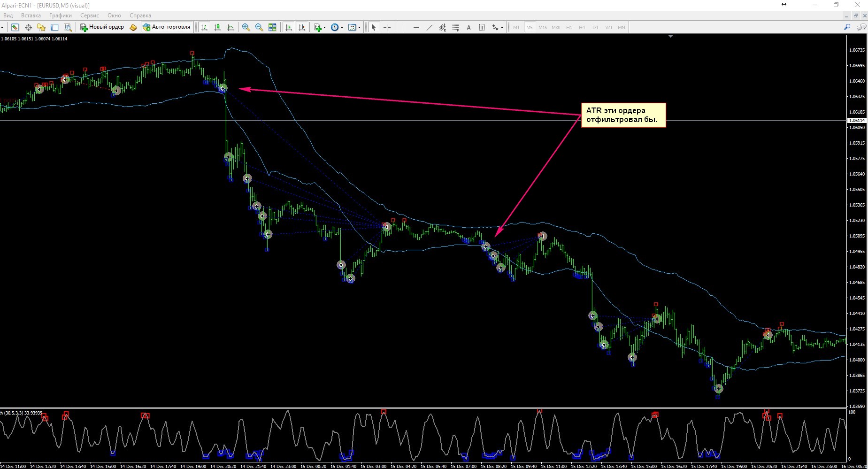Viewport: 868px width, 469px height.
Task: Select the M5 timeframe button
Action: [x=530, y=27]
